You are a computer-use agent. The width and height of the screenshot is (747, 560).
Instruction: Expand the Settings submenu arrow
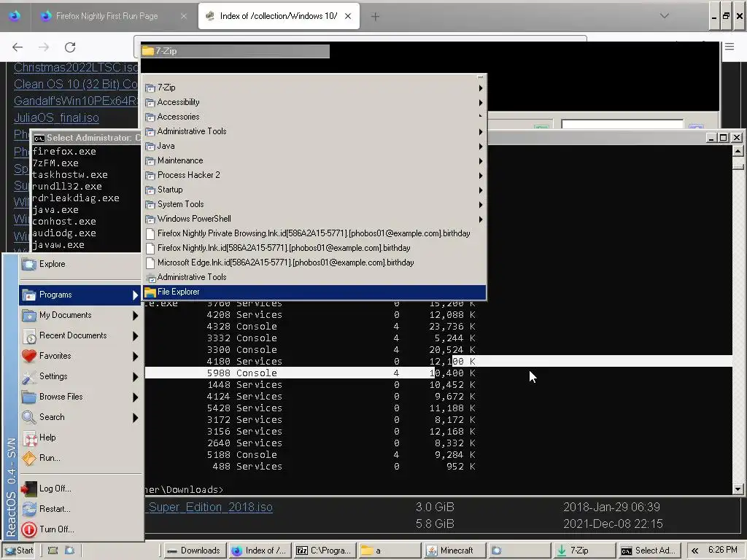(x=135, y=377)
